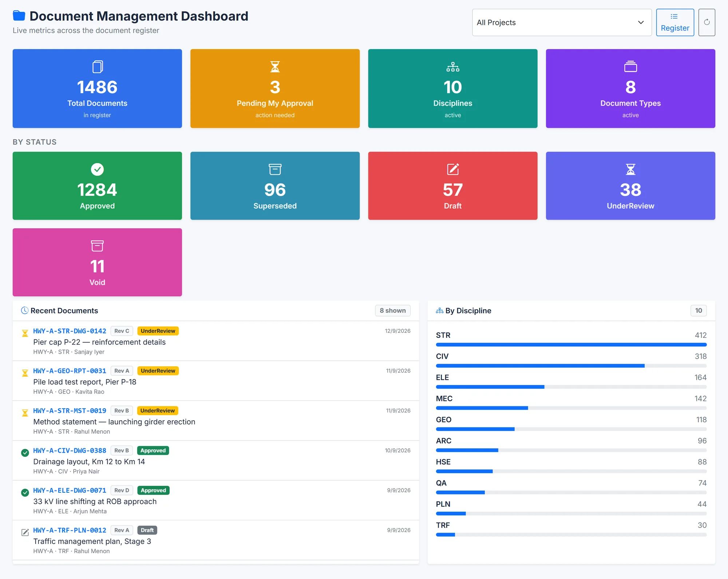Image resolution: width=728 pixels, height=579 pixels.
Task: Click the Total Documents card icon
Action: point(97,67)
